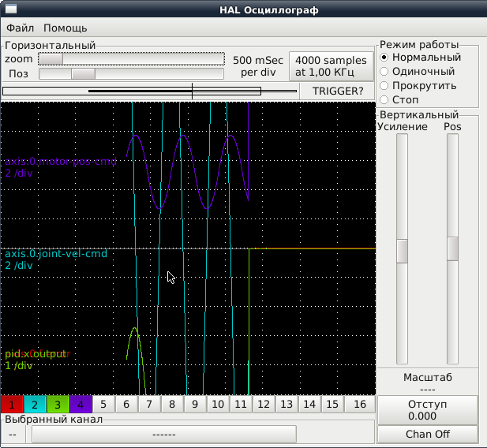Select Стоп run mode

(x=399, y=99)
